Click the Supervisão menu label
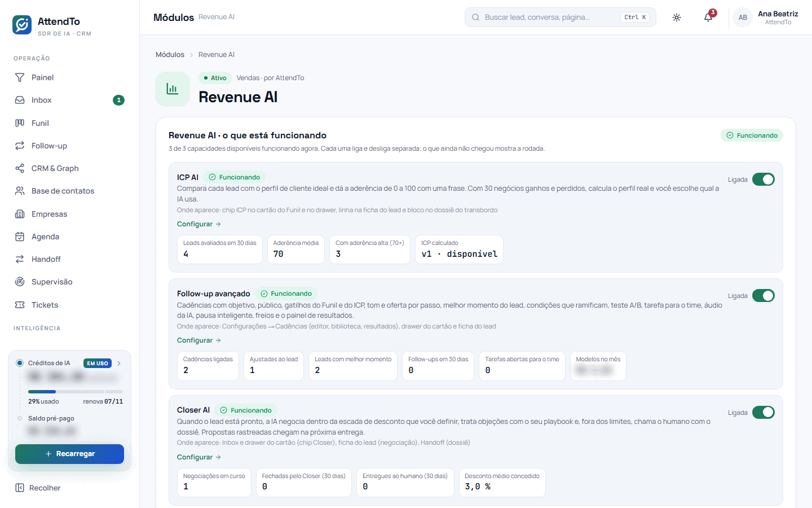Image resolution: width=812 pixels, height=508 pixels. tap(52, 282)
